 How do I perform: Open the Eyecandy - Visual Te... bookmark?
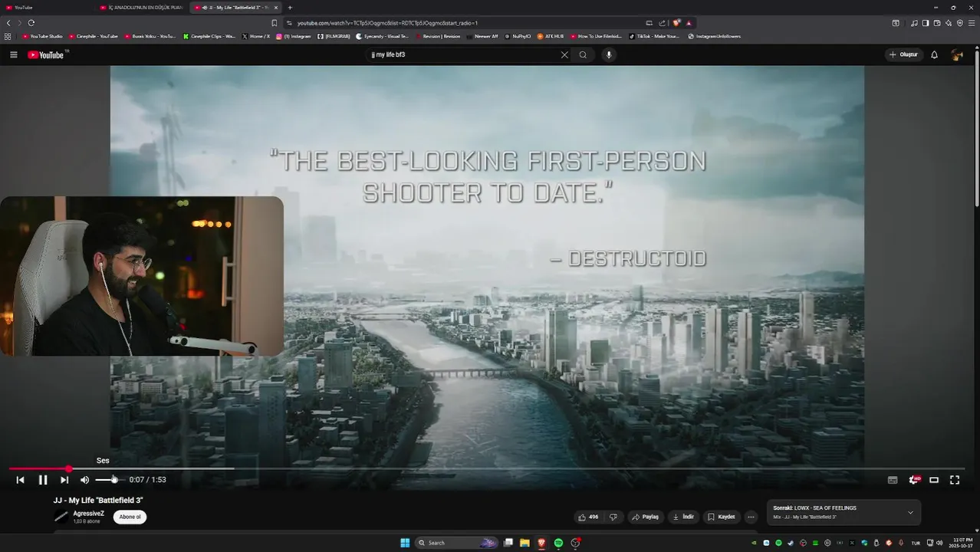[x=383, y=36]
